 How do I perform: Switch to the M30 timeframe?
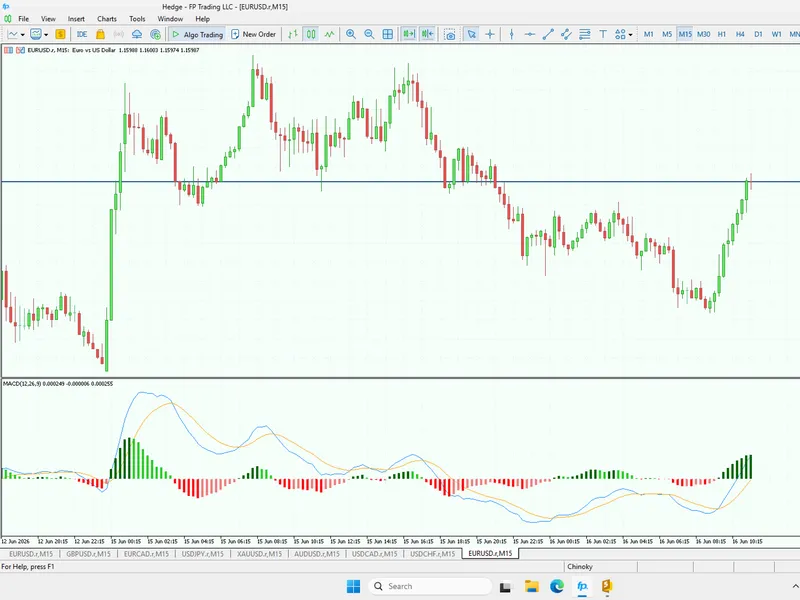pyautogui.click(x=704, y=34)
